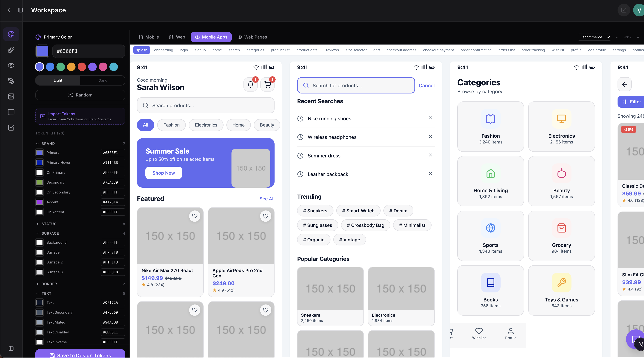The width and height of the screenshot is (644, 358).
Task: Click the back arrow beside Workspace
Action: click(10, 10)
